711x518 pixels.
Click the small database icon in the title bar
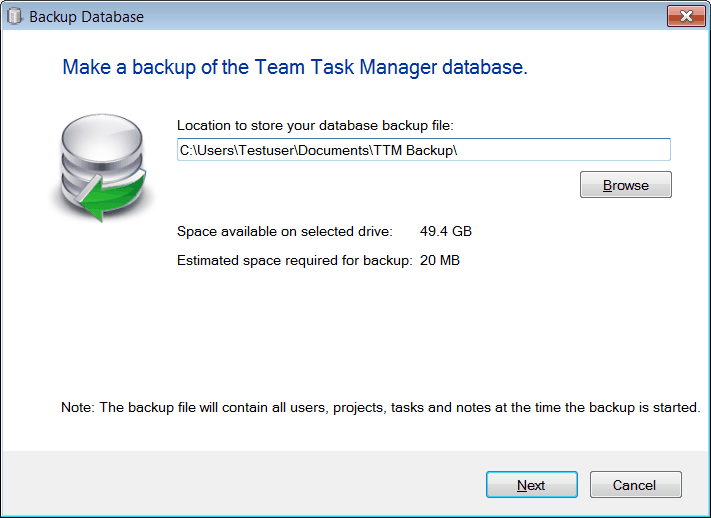(15, 17)
